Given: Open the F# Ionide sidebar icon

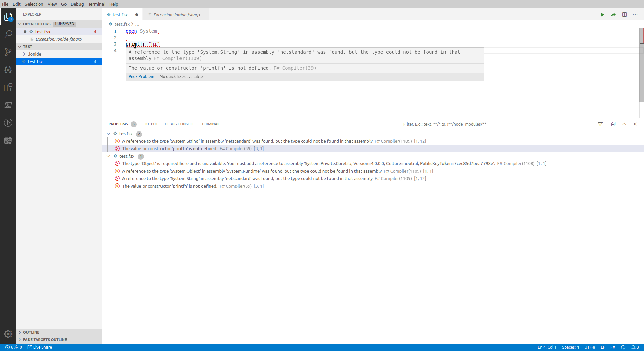Looking at the screenshot, I should (x=8, y=105).
